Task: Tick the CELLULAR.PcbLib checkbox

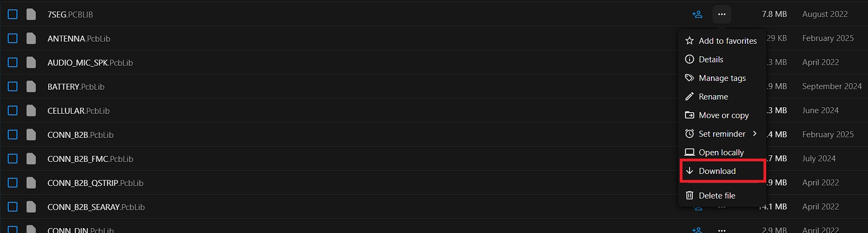Action: [x=13, y=110]
